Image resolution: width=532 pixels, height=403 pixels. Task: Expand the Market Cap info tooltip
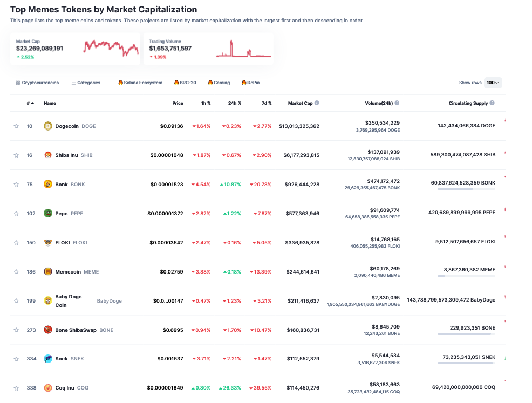click(x=316, y=103)
